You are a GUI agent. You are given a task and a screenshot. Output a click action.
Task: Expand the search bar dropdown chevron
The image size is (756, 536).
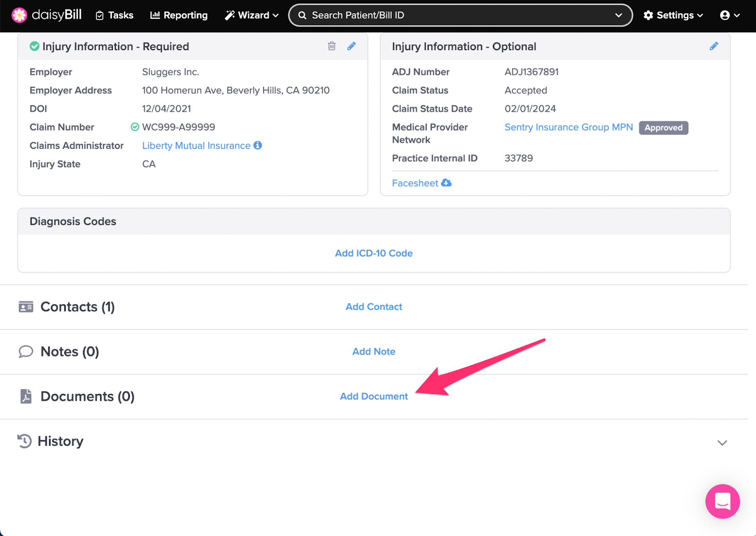click(619, 15)
